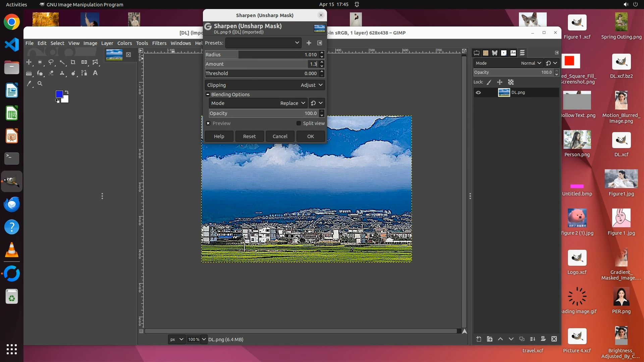
Task: Collapse the Blending Options expander
Action: tap(208, 95)
